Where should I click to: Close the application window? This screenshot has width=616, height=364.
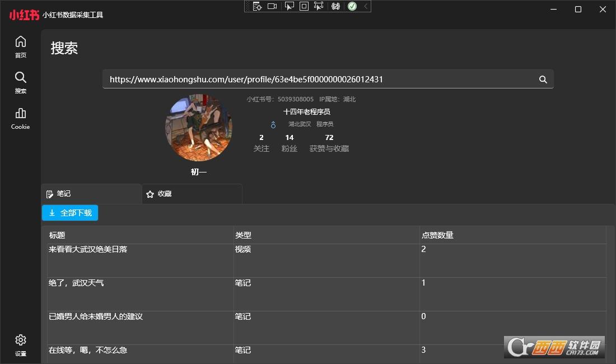[603, 9]
